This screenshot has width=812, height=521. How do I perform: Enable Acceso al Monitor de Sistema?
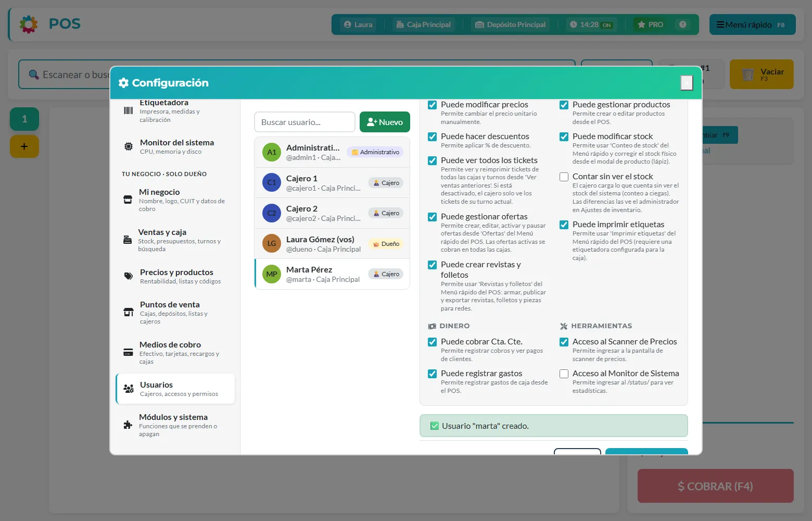pos(564,374)
